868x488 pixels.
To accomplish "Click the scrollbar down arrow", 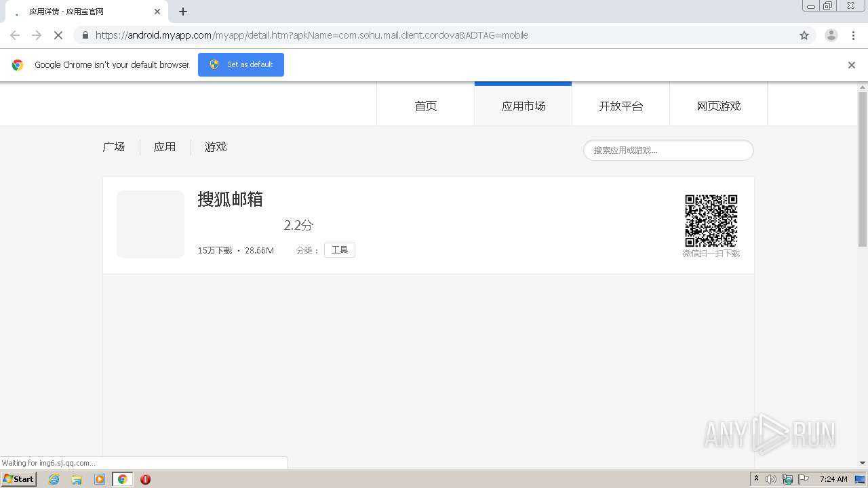I will (863, 463).
